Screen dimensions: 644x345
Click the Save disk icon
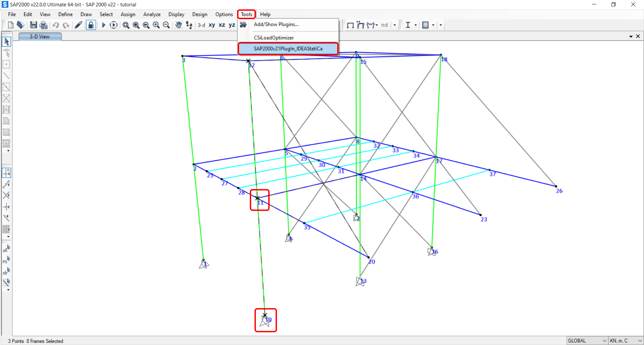coord(33,25)
